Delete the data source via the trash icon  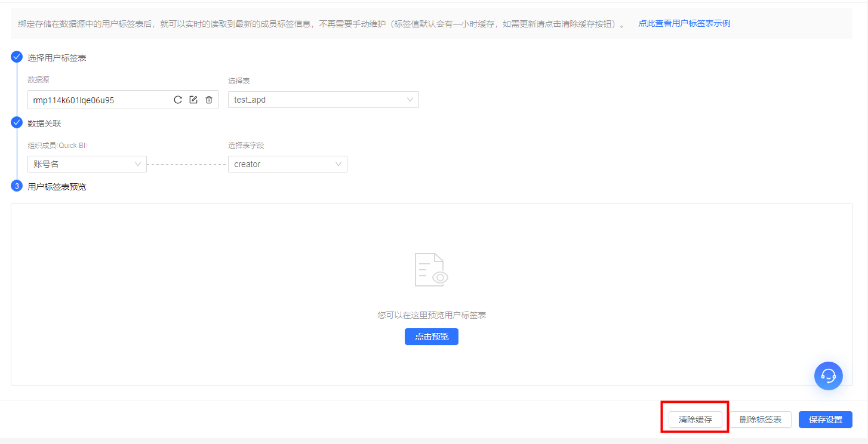point(209,100)
